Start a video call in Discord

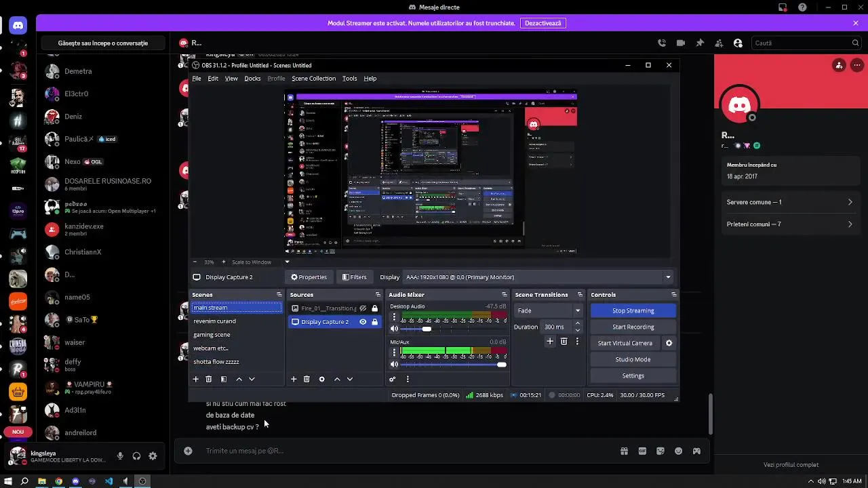681,43
